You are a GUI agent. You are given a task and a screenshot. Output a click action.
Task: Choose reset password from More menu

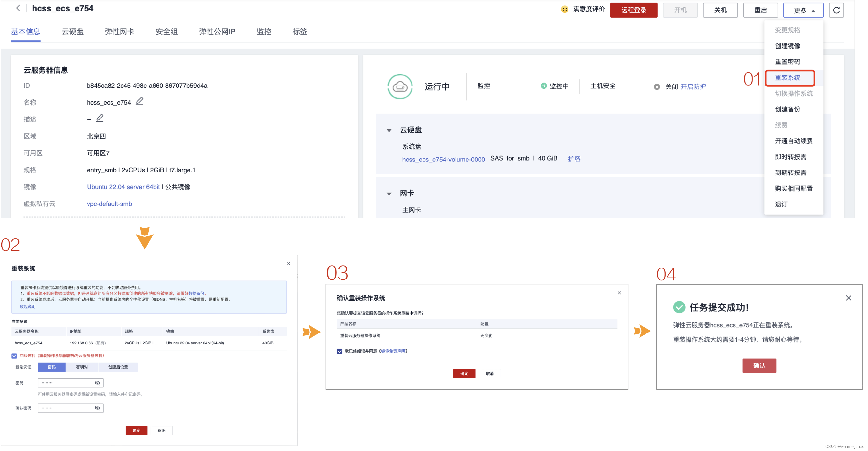(788, 62)
